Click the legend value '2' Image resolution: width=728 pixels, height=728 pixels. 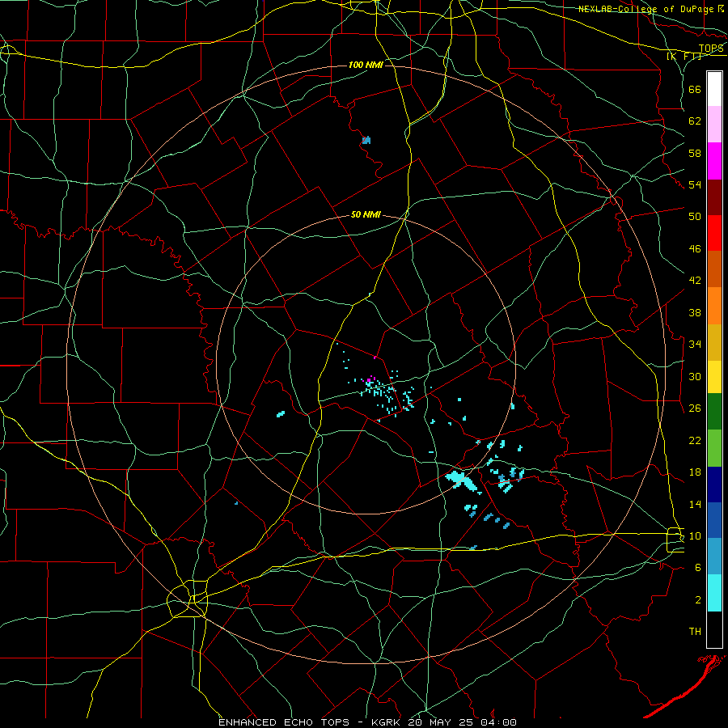[698, 600]
